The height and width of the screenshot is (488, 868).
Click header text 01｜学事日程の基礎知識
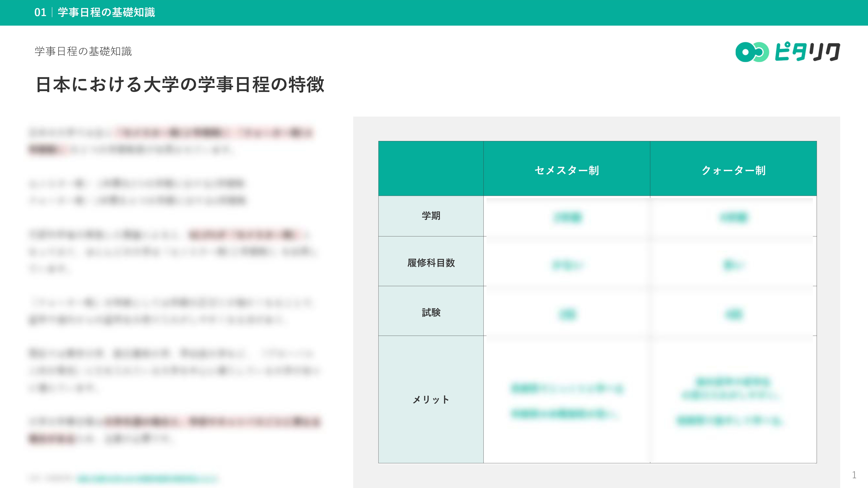click(95, 12)
